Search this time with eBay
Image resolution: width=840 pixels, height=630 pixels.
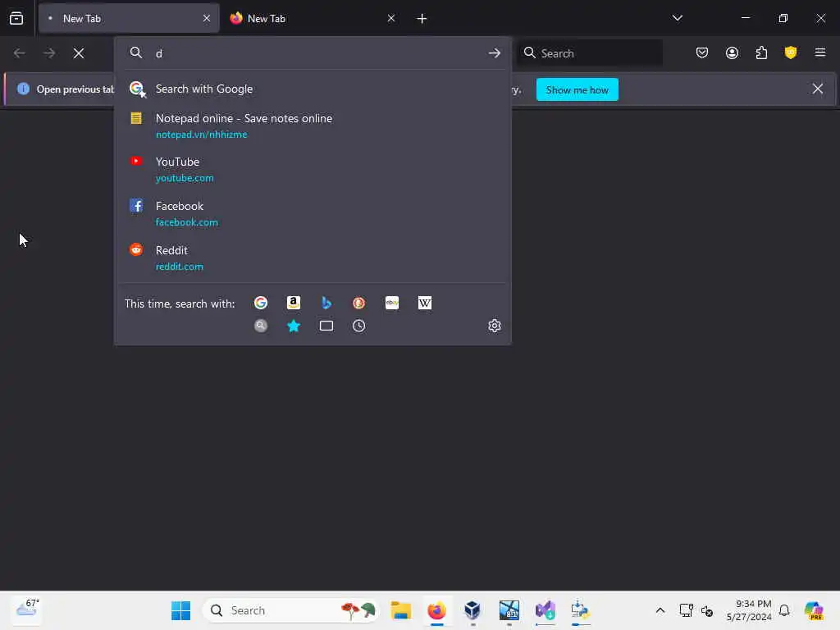coord(392,304)
